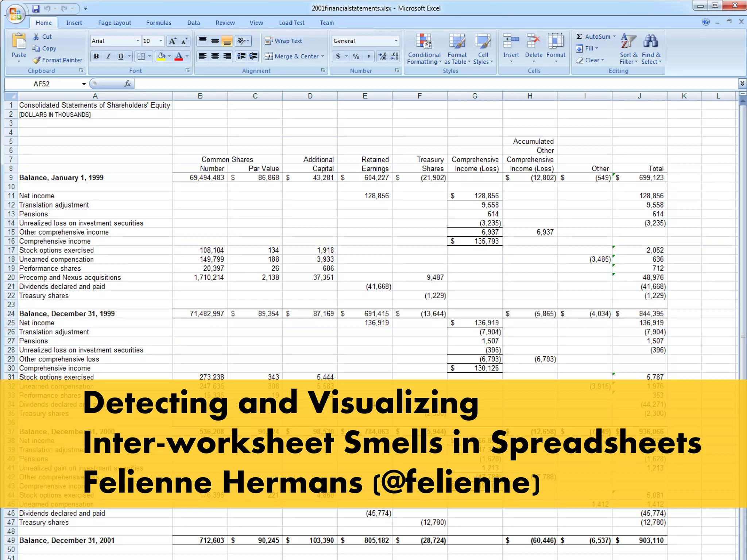Expand the Font name Arial dropdown
The height and width of the screenshot is (560, 747).
pos(138,41)
